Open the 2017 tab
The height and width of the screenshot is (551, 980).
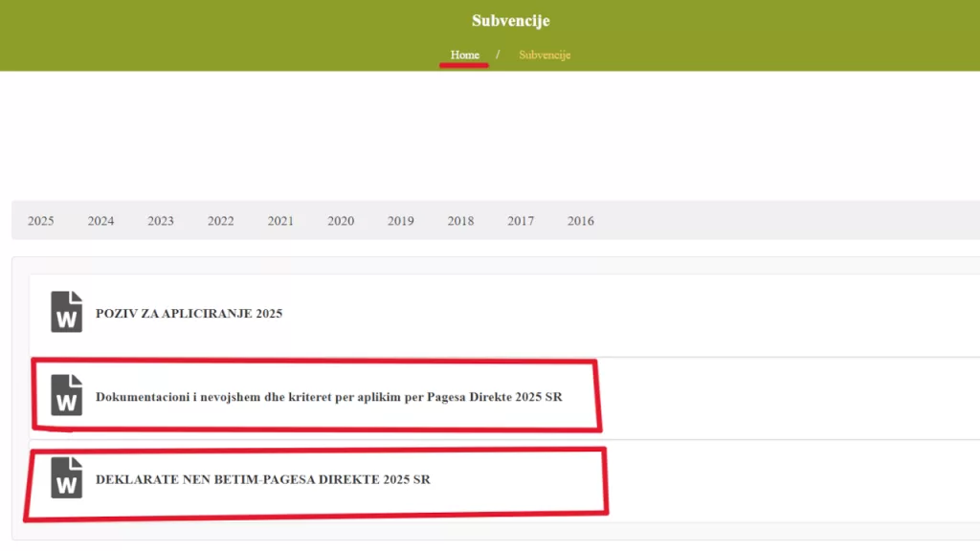pyautogui.click(x=521, y=221)
